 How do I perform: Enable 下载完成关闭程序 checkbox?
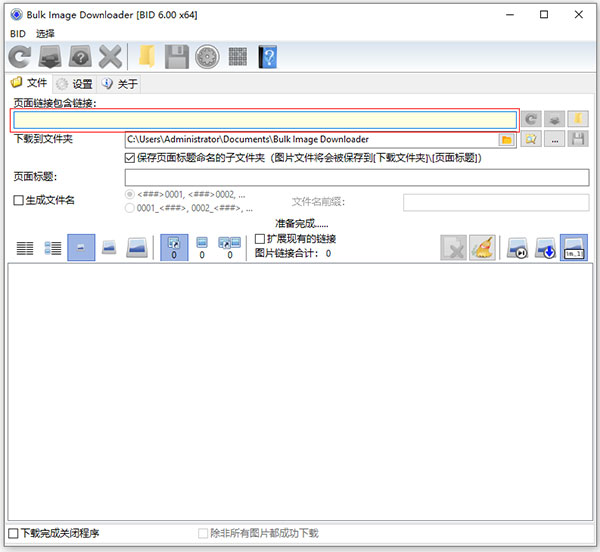pos(13,533)
